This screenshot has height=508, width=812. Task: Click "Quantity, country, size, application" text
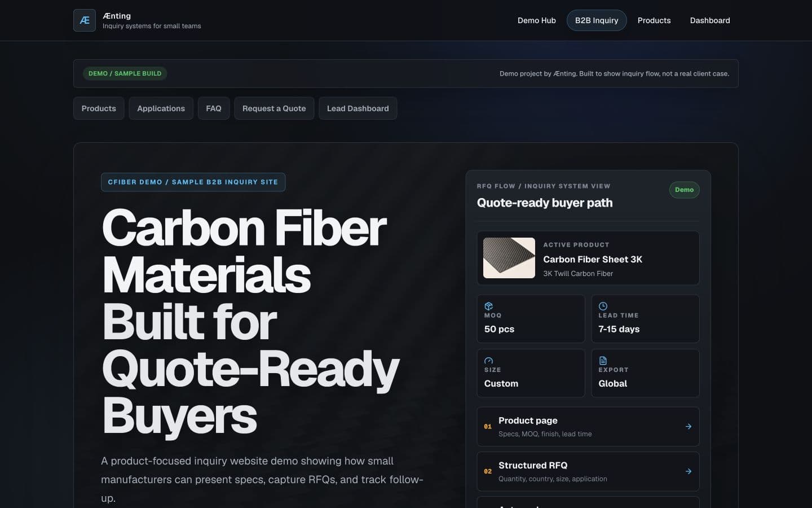553,479
